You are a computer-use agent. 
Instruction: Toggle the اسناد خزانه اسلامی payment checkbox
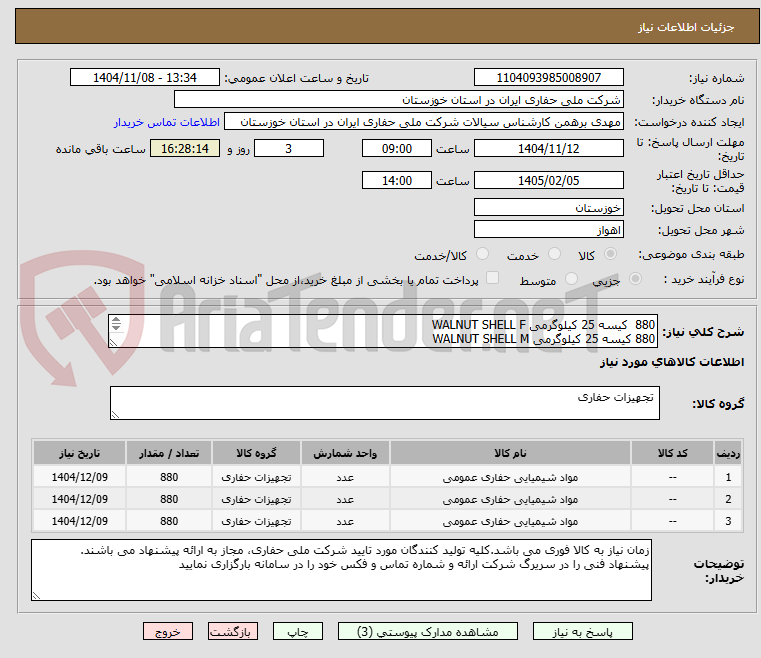coord(492,278)
